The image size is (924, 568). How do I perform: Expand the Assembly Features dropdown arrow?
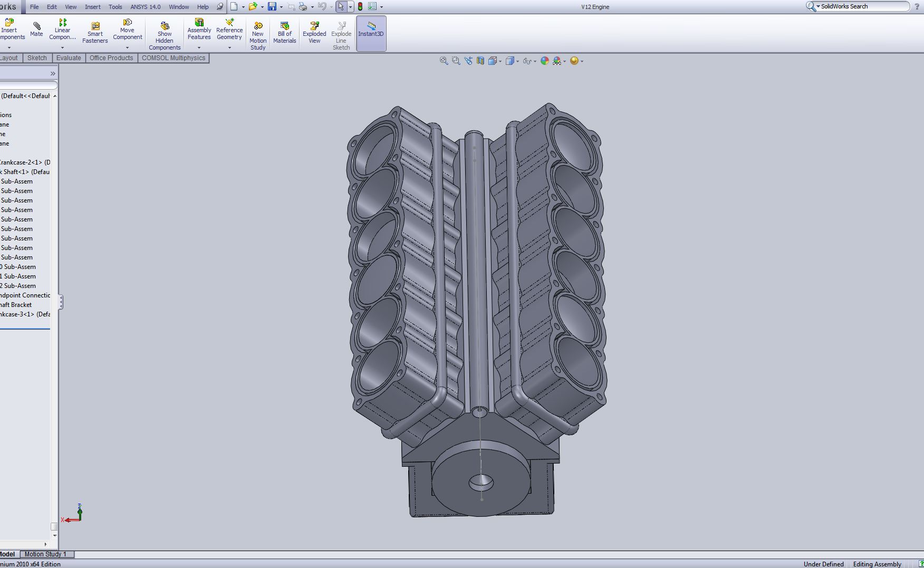tap(199, 48)
